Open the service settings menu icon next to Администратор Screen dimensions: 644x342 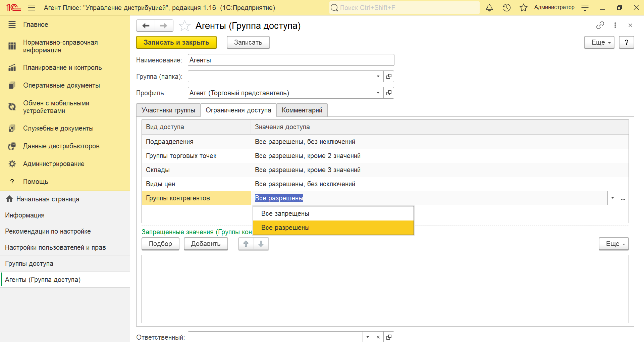tap(585, 8)
